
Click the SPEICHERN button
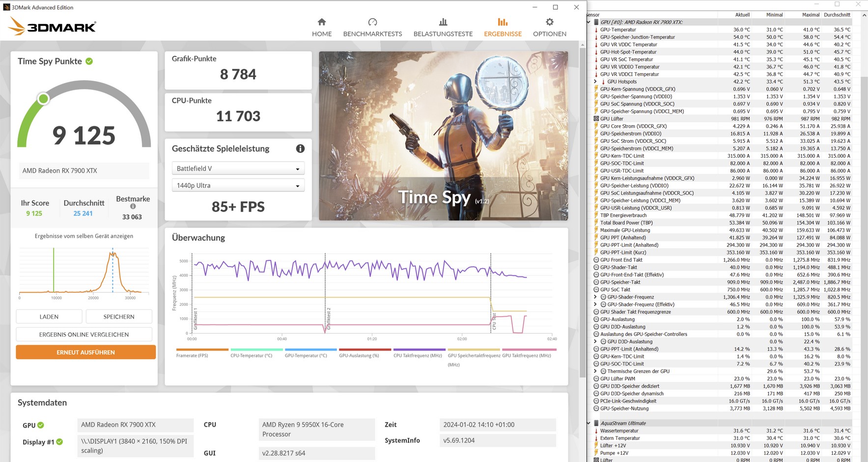119,317
